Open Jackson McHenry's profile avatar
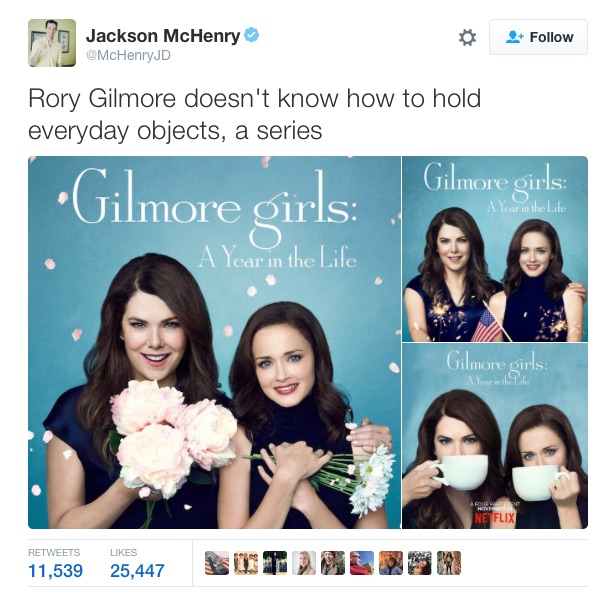 pos(52,43)
